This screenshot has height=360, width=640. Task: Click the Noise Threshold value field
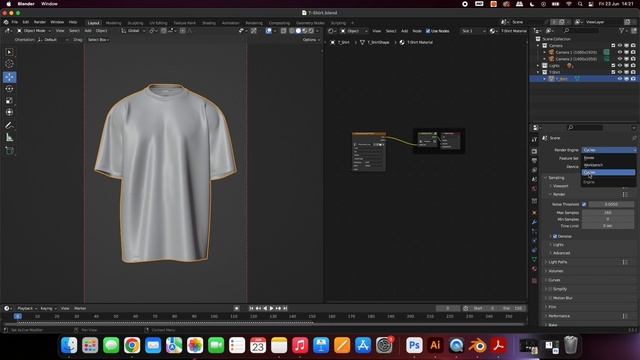click(611, 204)
